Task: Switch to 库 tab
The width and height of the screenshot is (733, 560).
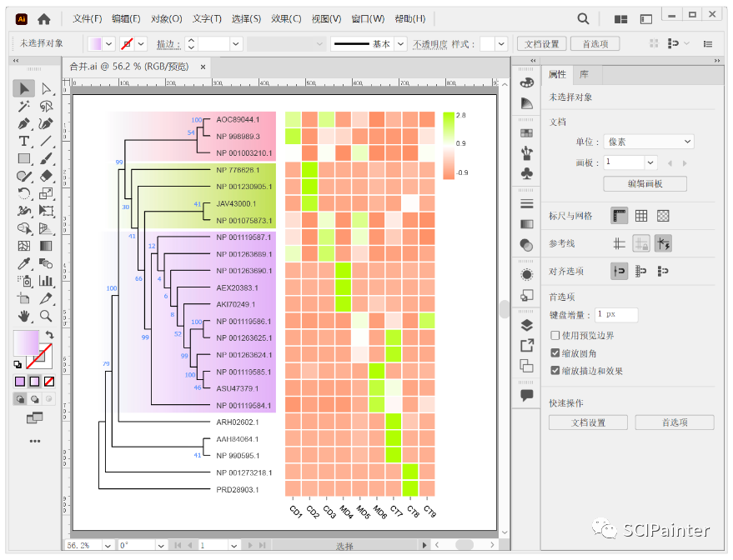Action: [584, 74]
